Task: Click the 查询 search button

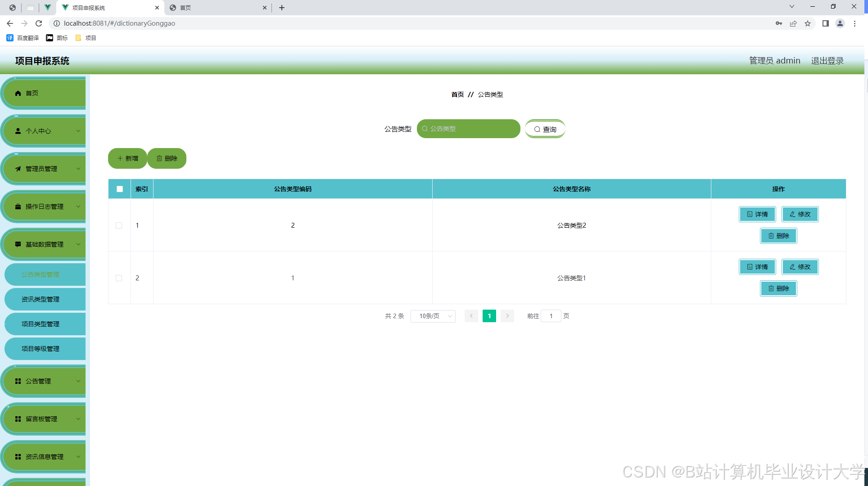Action: 545,129
